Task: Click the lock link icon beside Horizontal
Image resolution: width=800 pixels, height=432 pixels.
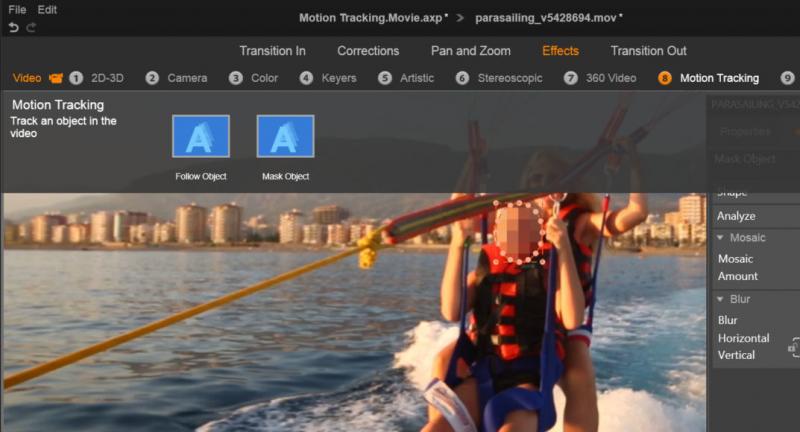Action: click(793, 347)
